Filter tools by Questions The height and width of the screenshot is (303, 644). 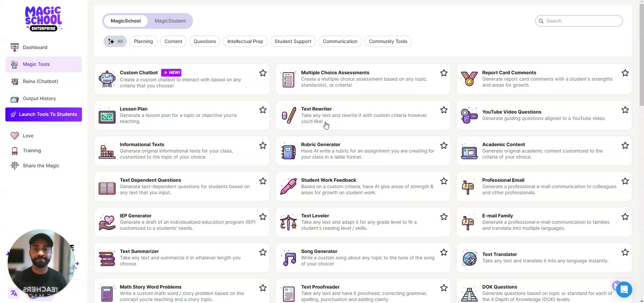click(x=205, y=41)
